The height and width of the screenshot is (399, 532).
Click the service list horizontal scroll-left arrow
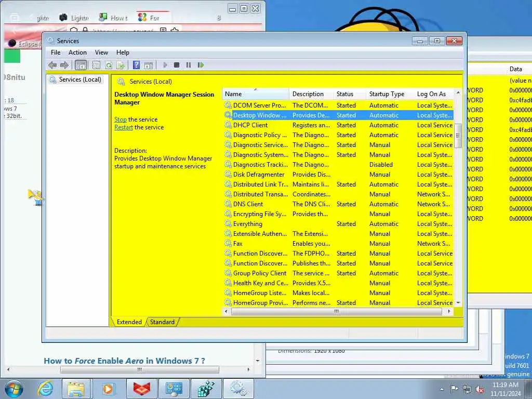227,311
